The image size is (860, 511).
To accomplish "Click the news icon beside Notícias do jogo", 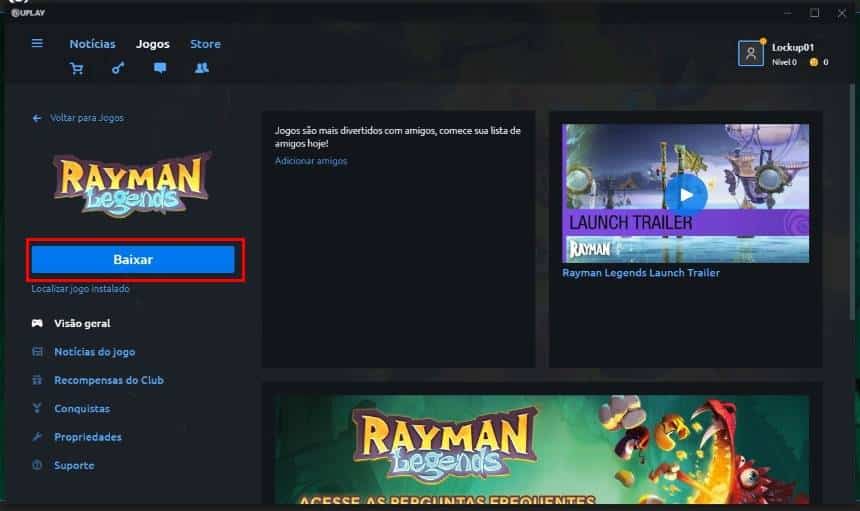I will click(37, 351).
